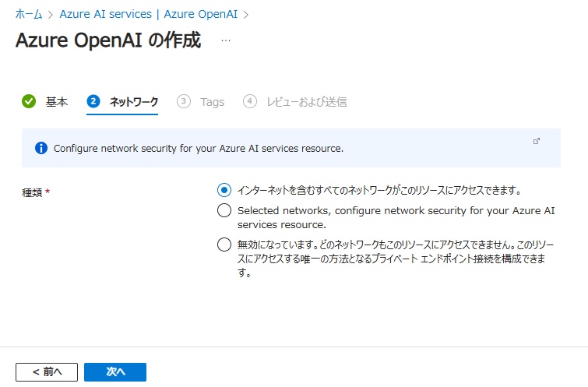Click the step 3 circle icon before Tags
The image size is (588, 387).
point(184,101)
